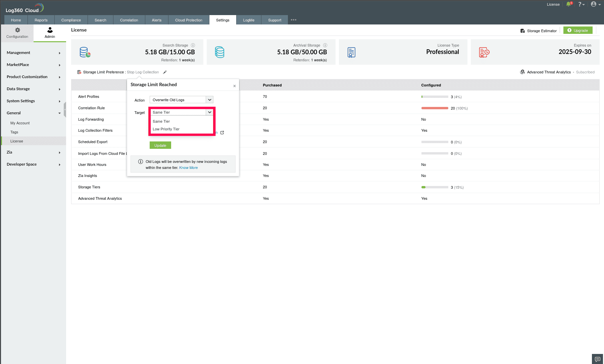The height and width of the screenshot is (364, 604).
Task: Click Import Logs usage progress bar
Action: pos(435,154)
